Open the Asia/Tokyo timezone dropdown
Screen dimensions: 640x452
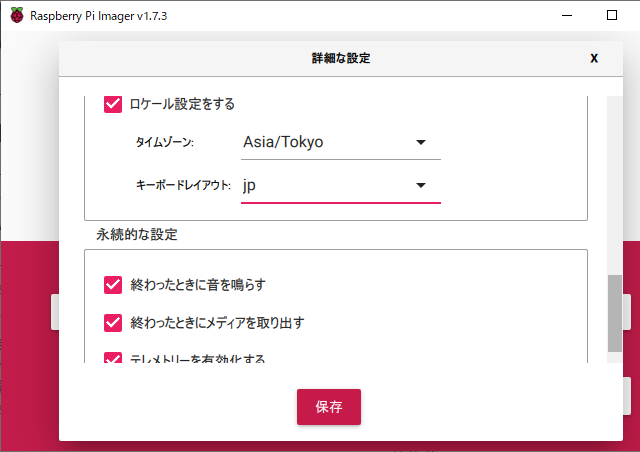pos(341,143)
